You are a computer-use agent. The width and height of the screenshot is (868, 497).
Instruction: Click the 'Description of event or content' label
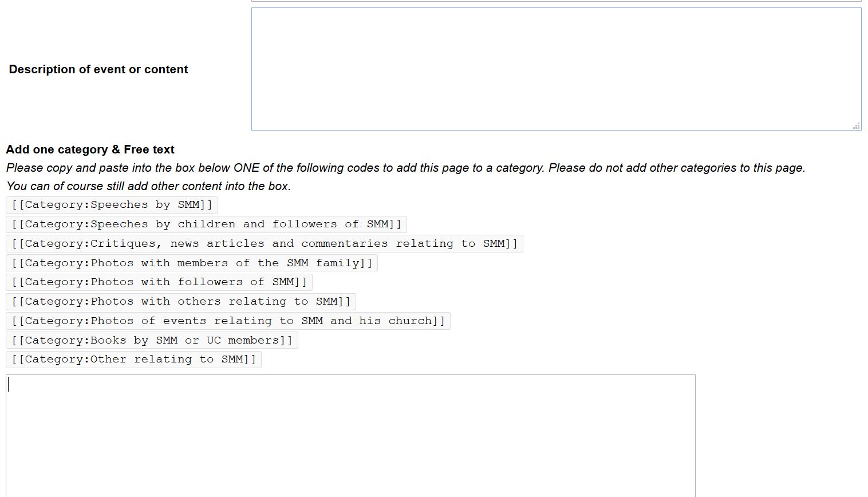tap(98, 69)
